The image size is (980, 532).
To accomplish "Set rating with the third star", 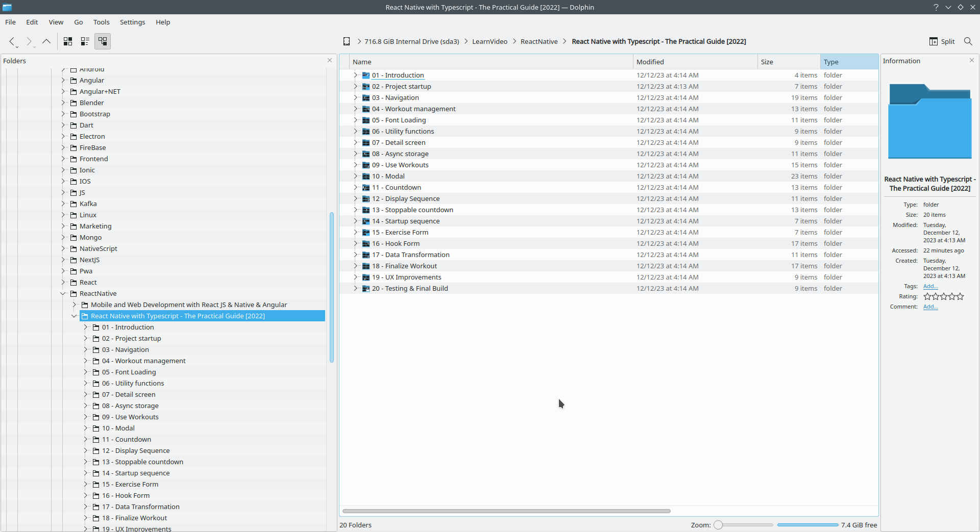I will tap(944, 296).
